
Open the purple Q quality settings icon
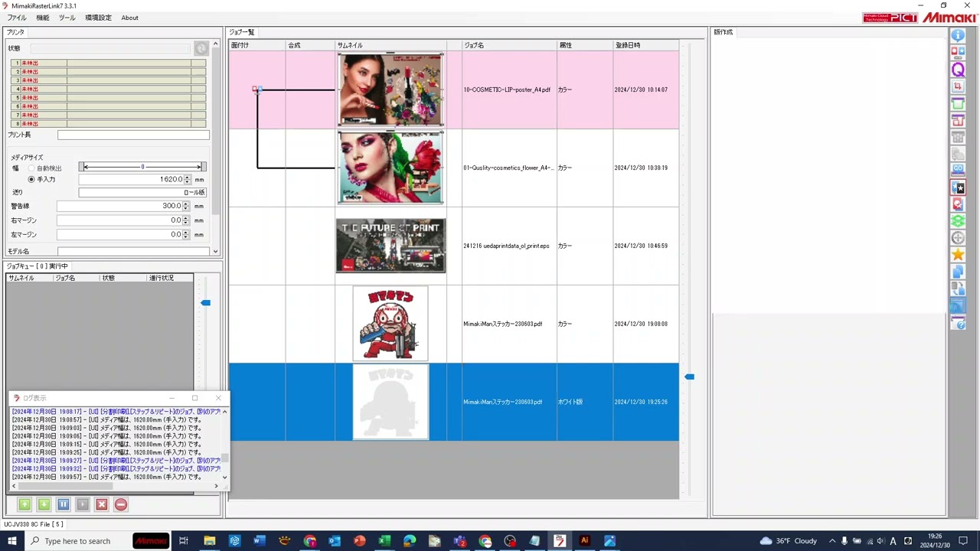pyautogui.click(x=958, y=69)
